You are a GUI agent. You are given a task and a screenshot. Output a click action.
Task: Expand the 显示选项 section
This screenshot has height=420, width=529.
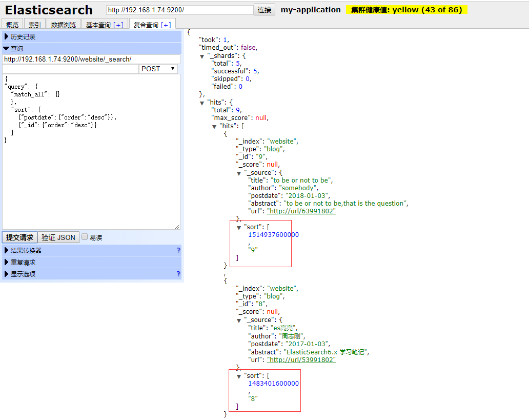tap(92, 274)
